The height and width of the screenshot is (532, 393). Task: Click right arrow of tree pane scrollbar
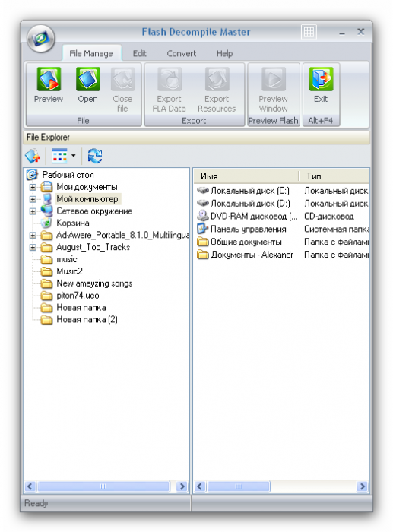tap(182, 486)
